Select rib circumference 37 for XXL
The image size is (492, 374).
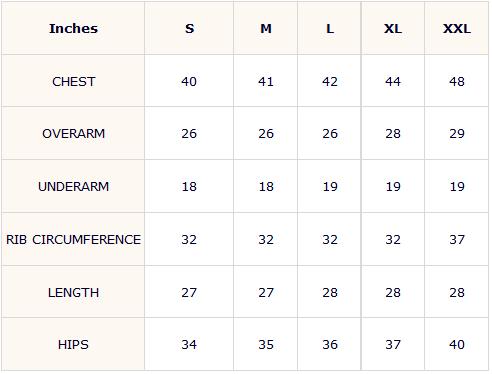click(x=457, y=240)
